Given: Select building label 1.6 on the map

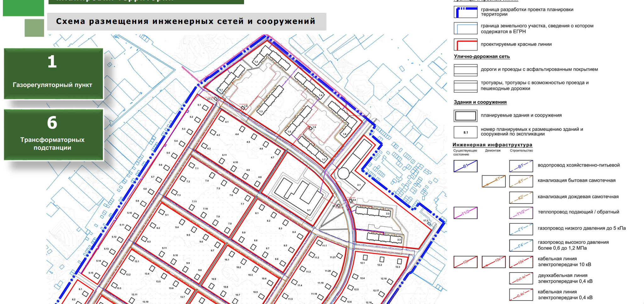Looking at the screenshot, I should click(x=345, y=134).
